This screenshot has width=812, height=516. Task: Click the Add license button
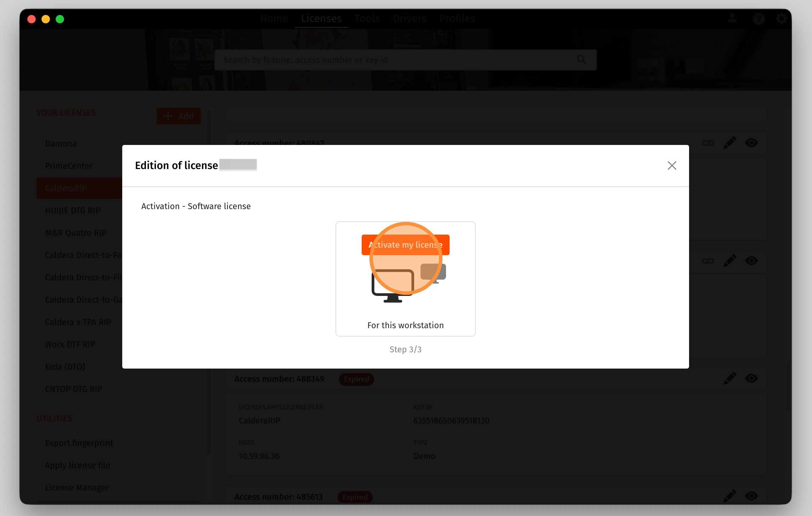coord(179,116)
